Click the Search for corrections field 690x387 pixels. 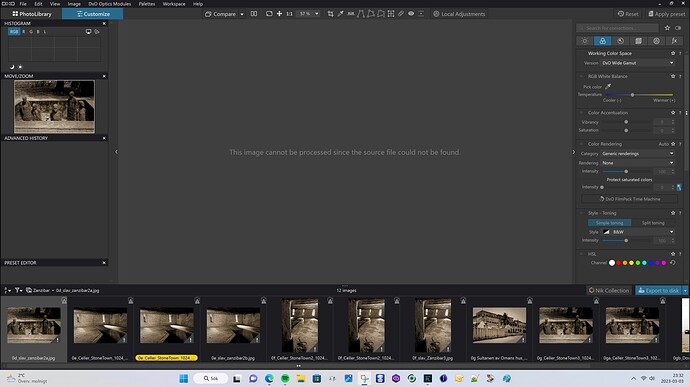point(617,28)
